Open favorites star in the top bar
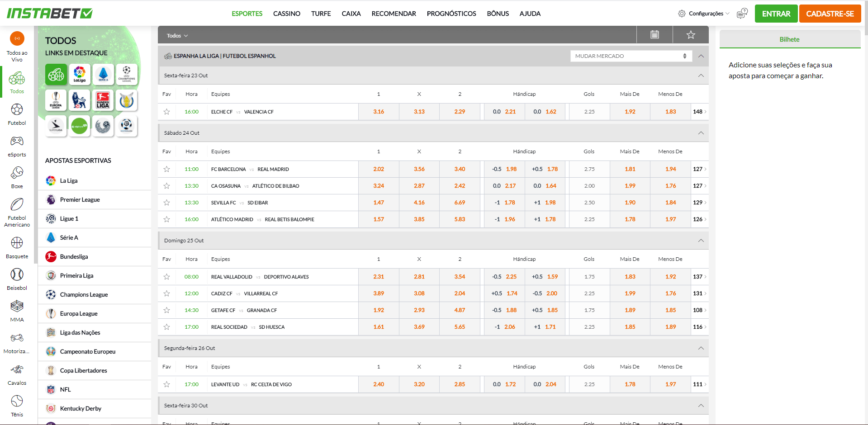Viewport: 868px width, 425px height. [691, 35]
